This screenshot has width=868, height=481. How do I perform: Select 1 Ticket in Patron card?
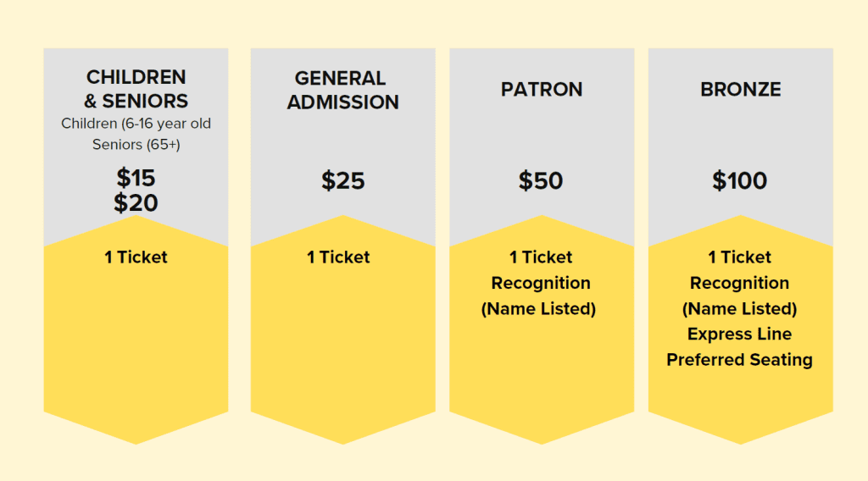pyautogui.click(x=541, y=257)
